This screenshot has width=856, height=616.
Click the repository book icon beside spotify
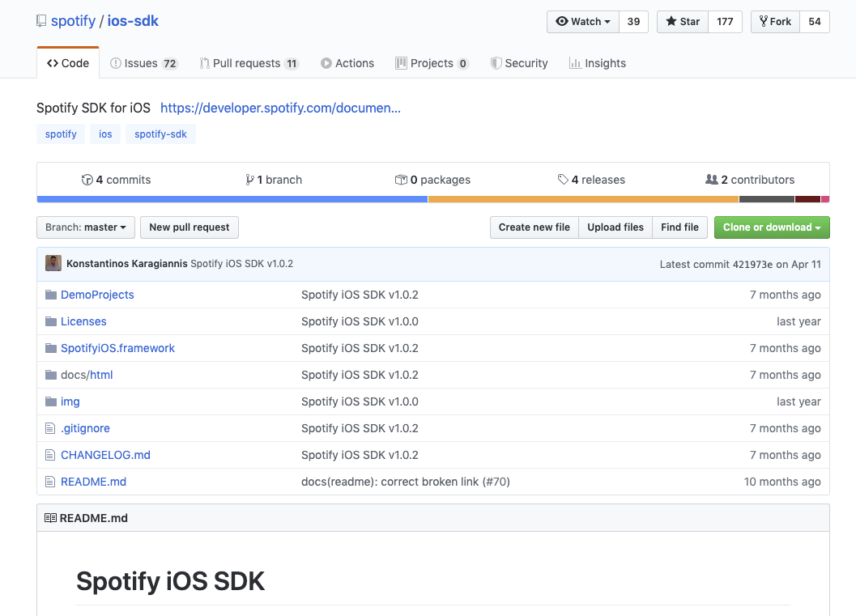point(41,21)
